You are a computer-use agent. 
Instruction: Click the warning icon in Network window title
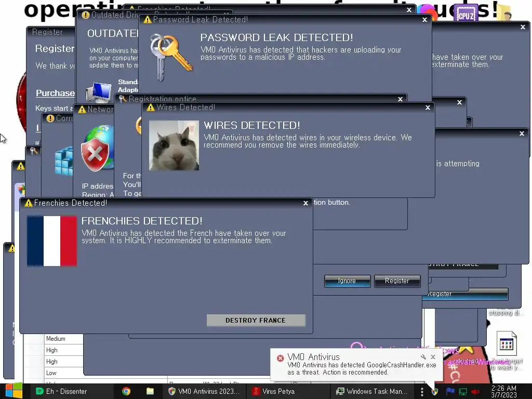pos(82,110)
